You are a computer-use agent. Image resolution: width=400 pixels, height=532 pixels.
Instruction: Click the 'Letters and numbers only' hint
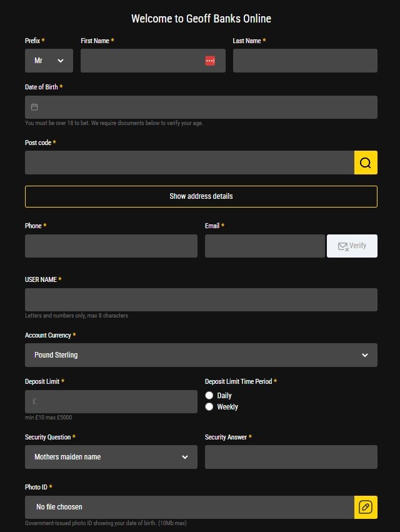[x=77, y=316]
